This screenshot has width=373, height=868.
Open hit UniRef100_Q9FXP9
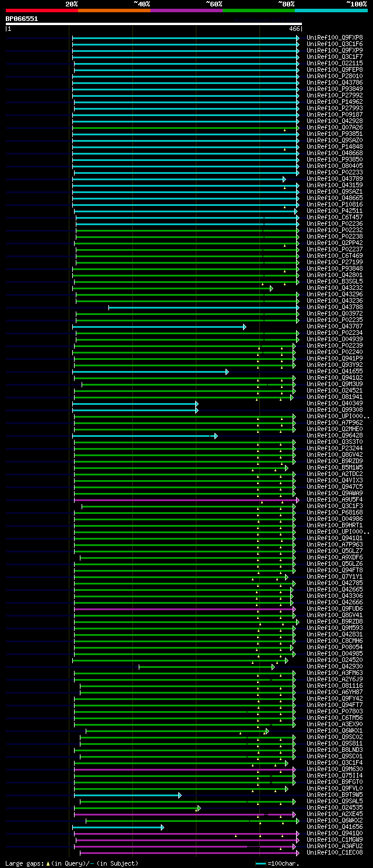pyautogui.click(x=335, y=50)
